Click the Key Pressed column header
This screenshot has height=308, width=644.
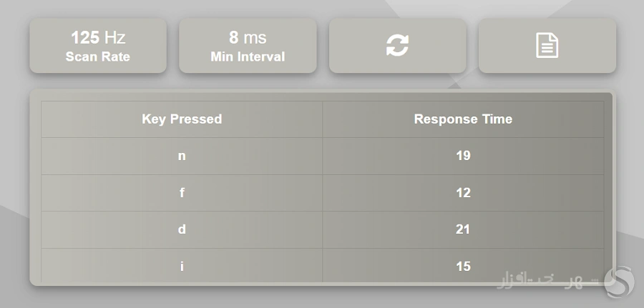click(x=182, y=119)
